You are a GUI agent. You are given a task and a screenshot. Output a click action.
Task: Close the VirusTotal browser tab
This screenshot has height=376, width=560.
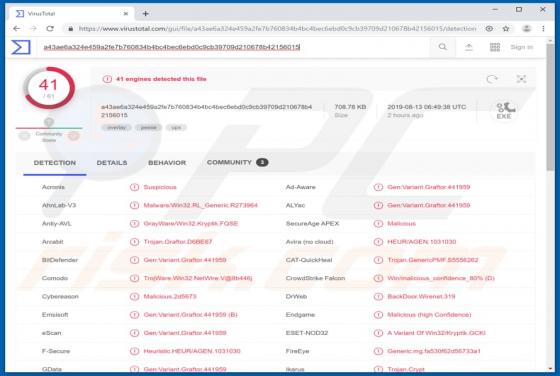(126, 14)
